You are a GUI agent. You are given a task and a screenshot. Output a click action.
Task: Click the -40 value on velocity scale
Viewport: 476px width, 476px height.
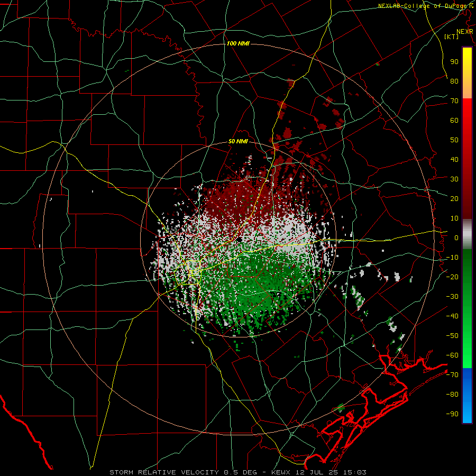[452, 316]
